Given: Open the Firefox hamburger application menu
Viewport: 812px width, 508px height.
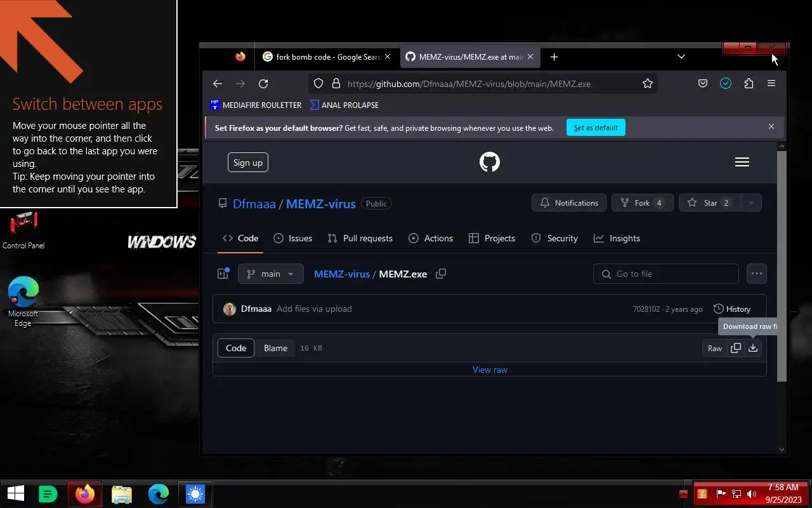Looking at the screenshot, I should click(x=771, y=83).
